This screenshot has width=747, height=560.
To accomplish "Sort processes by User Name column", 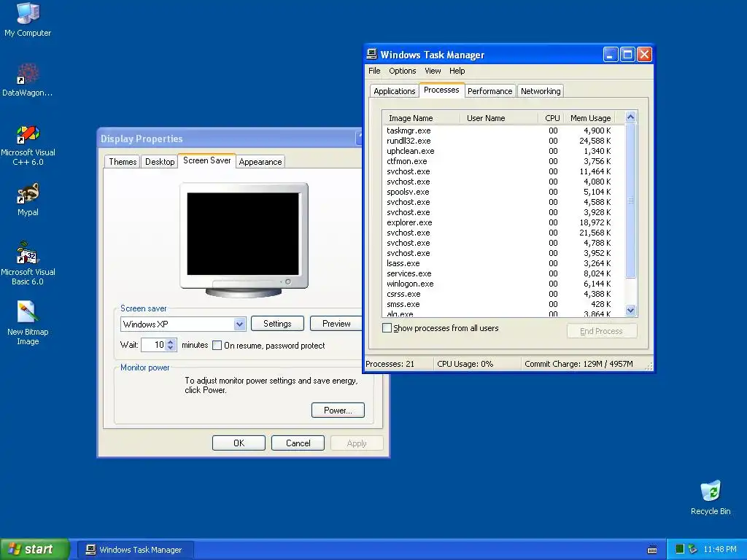I will [x=499, y=118].
